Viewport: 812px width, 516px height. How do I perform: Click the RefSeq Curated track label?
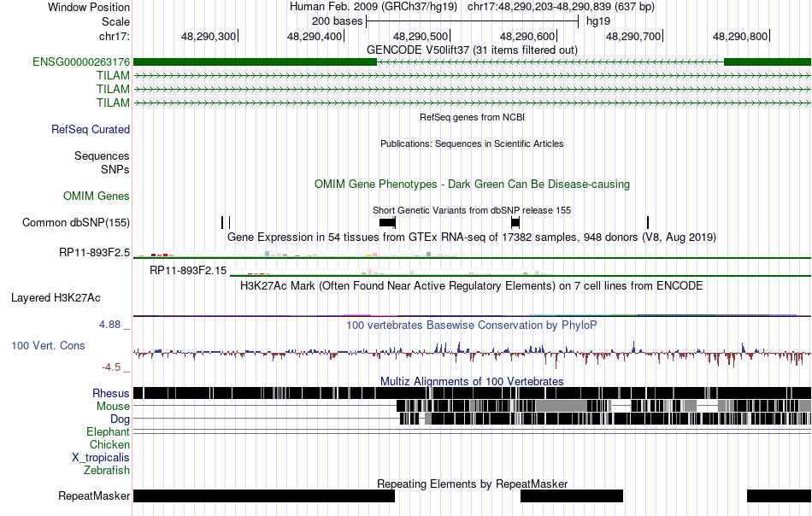(x=91, y=129)
